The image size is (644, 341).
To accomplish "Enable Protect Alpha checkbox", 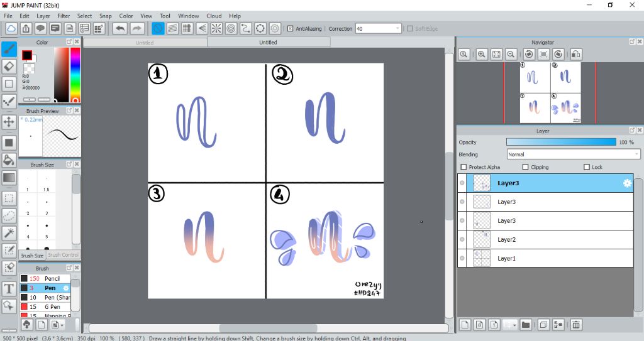I will pyautogui.click(x=464, y=167).
